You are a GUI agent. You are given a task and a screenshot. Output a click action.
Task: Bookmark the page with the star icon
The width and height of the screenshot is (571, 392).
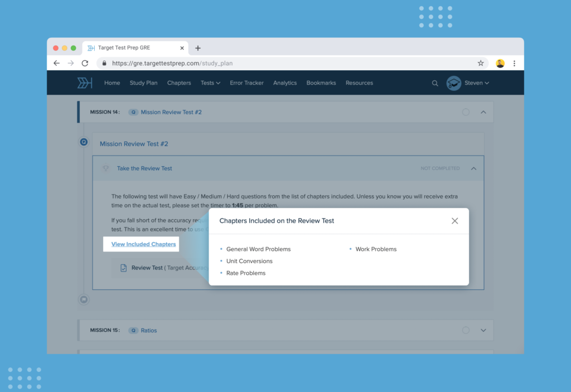[480, 63]
